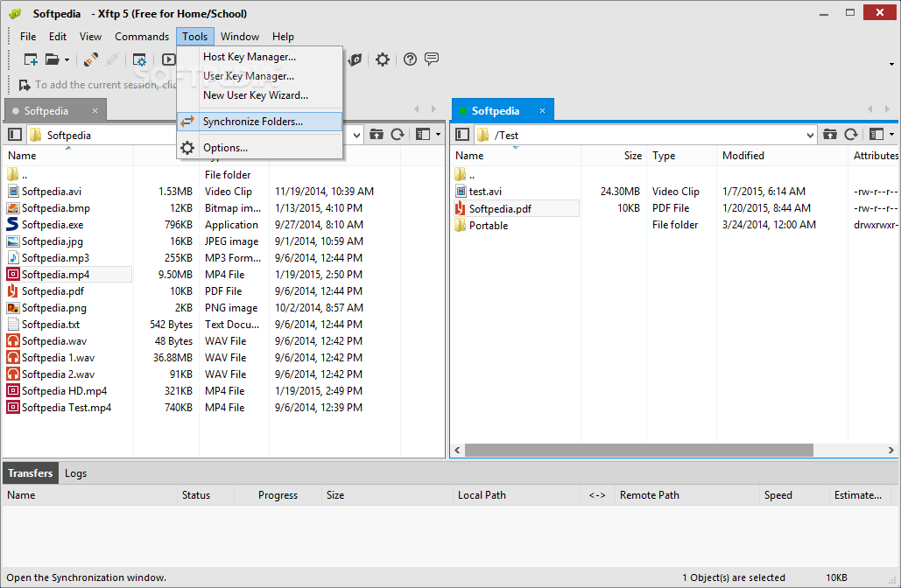Image resolution: width=901 pixels, height=588 pixels.
Task: Open the Help menu
Action: [283, 36]
